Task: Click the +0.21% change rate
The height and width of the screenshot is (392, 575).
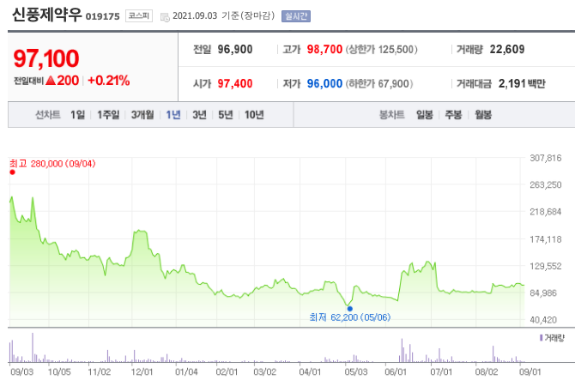Action: point(108,81)
